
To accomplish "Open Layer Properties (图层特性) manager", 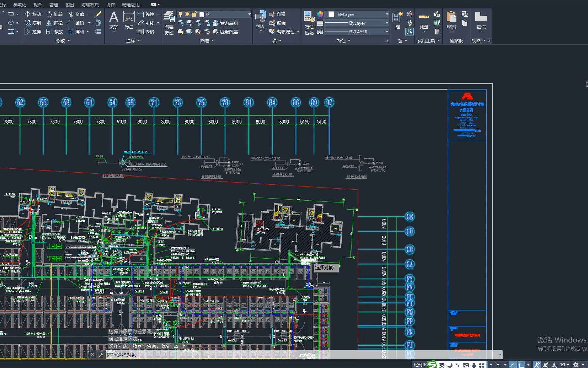I will pyautogui.click(x=169, y=22).
